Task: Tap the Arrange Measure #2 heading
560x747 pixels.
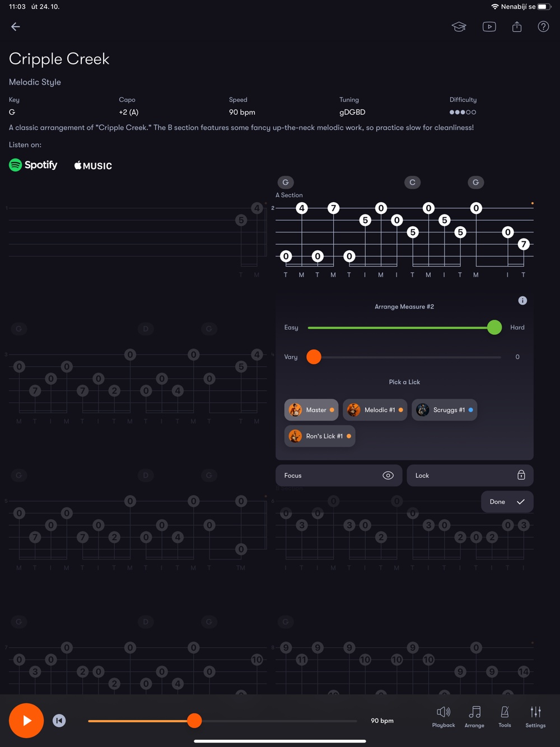Action: pyautogui.click(x=404, y=306)
